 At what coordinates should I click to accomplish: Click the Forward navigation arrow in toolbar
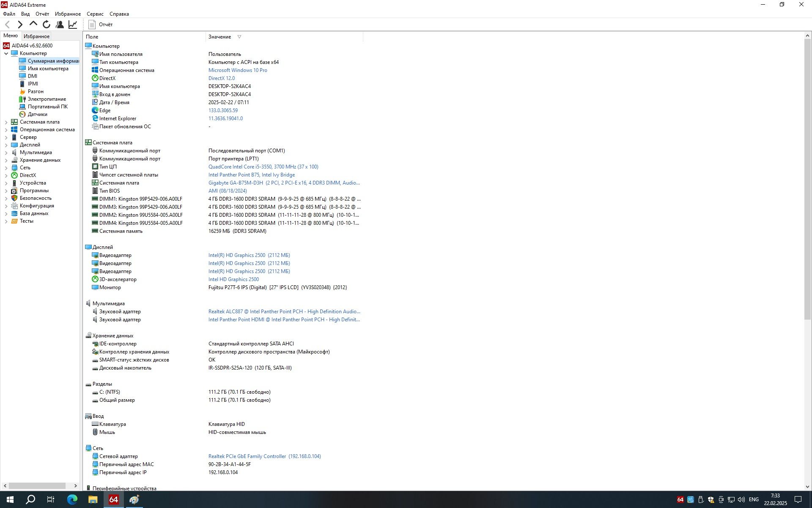(x=20, y=25)
